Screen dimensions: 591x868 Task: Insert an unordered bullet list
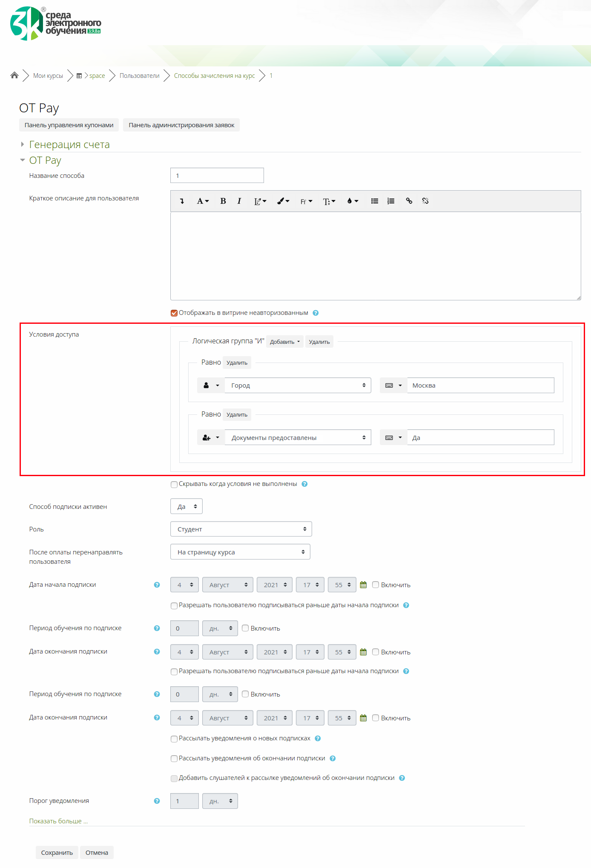[374, 201]
